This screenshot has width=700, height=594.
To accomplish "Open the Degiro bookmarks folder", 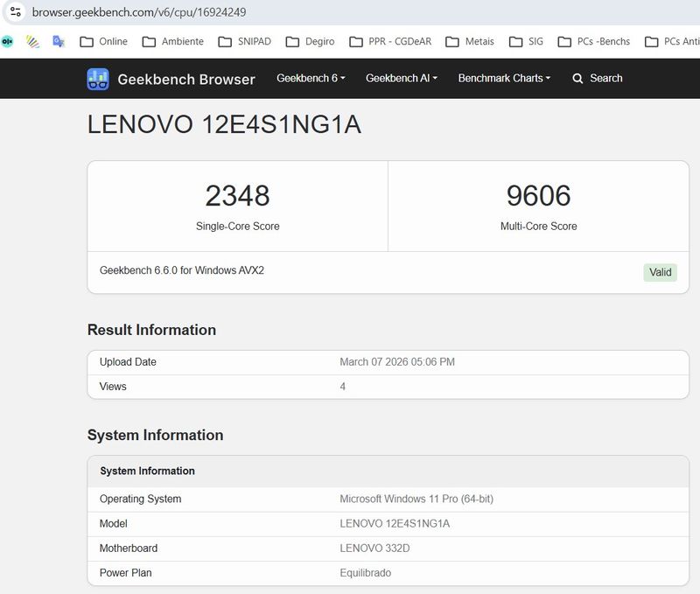I will (310, 41).
